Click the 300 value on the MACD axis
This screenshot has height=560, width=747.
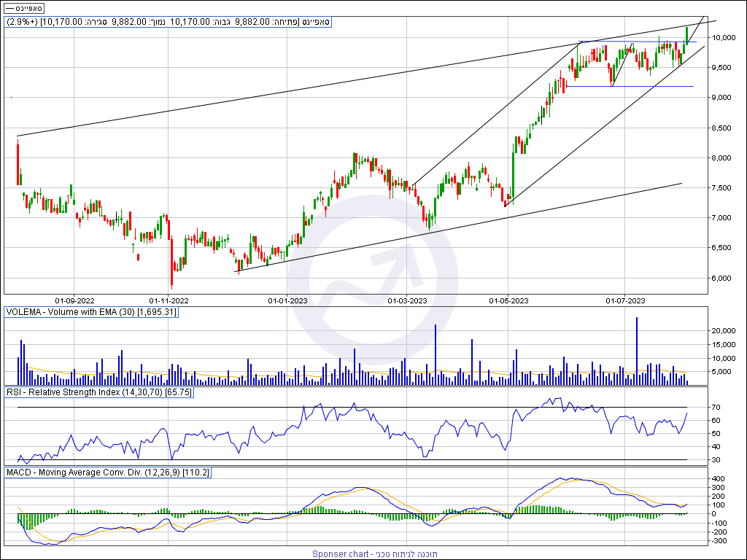click(x=718, y=488)
